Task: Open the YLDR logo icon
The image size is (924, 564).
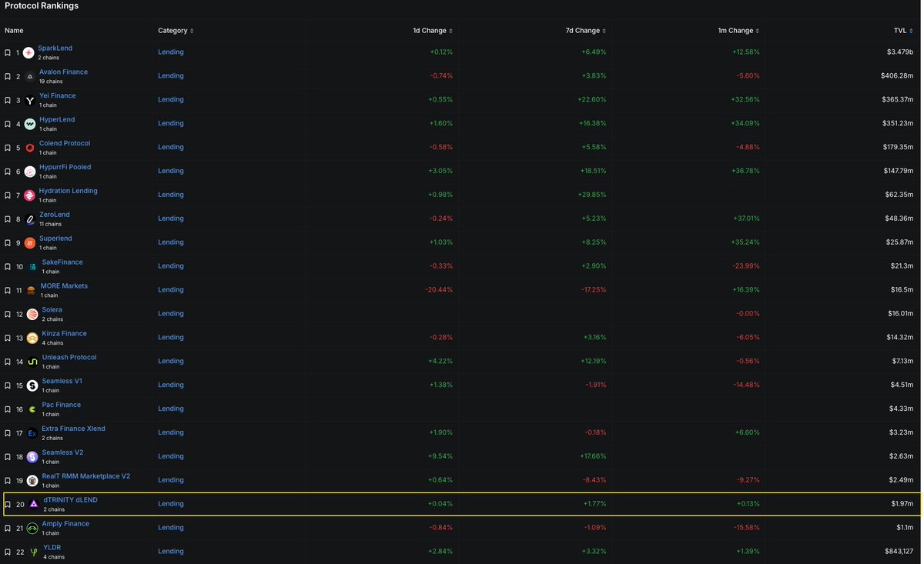Action: click(33, 552)
